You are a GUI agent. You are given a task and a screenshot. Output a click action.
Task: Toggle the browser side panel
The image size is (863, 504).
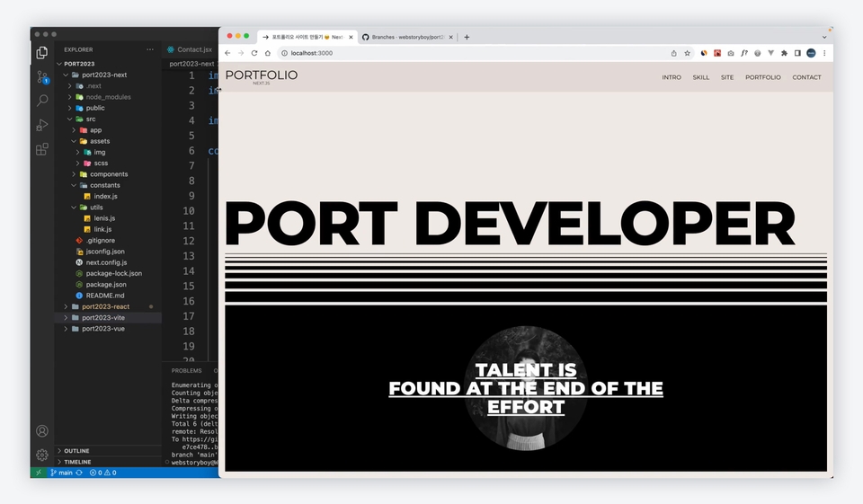point(797,53)
